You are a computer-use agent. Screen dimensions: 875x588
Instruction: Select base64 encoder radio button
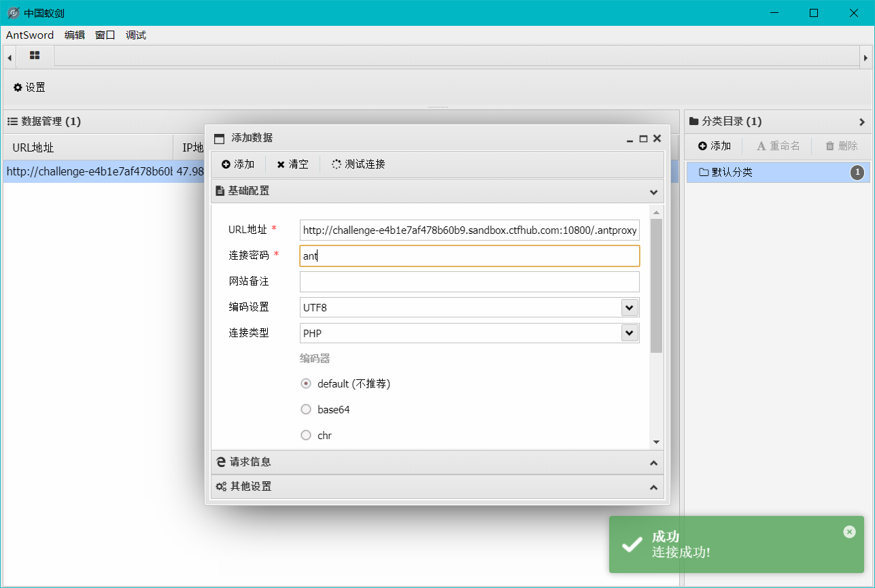[306, 409]
